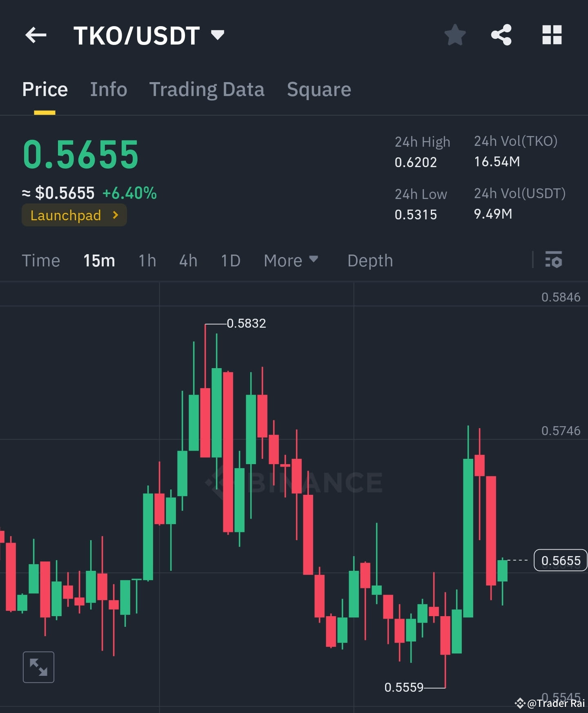The width and height of the screenshot is (588, 713).
Task: Open chart display settings via the candle icon
Action: [554, 260]
